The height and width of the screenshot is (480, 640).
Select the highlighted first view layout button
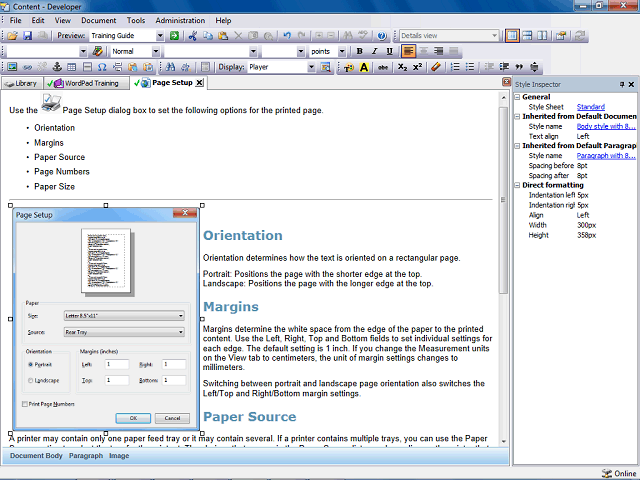point(512,36)
